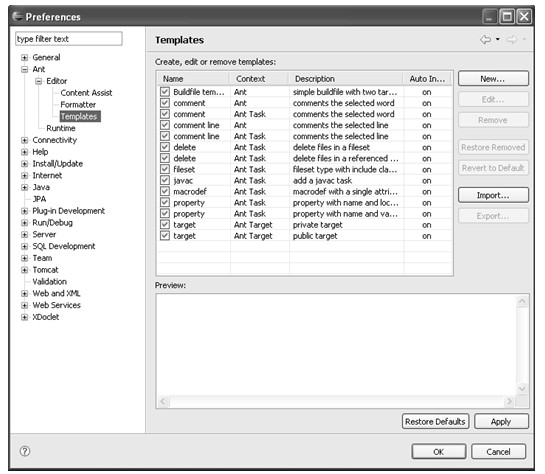Toggle the macrodef template checkbox
The image size is (545, 474).
(165, 191)
